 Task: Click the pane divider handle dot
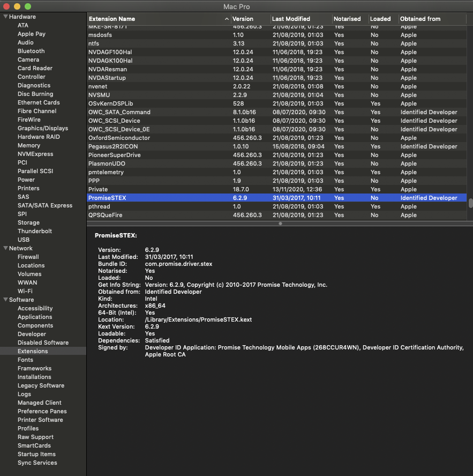click(x=280, y=224)
